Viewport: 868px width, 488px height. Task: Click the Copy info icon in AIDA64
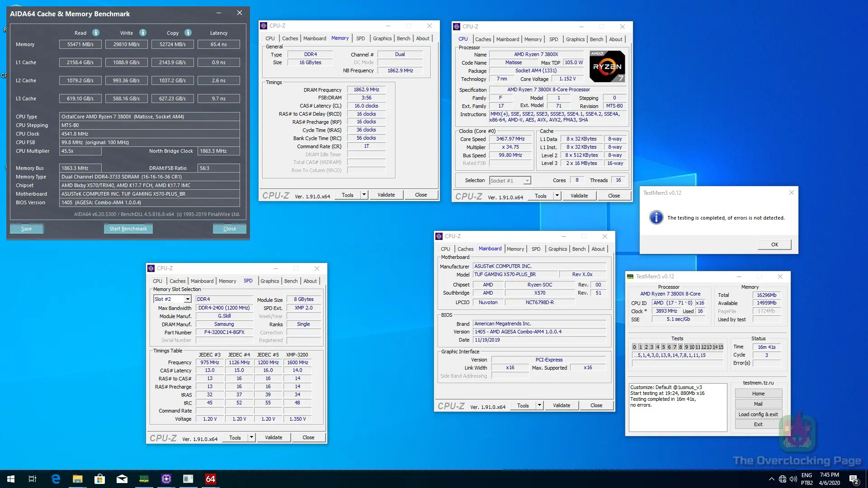[x=188, y=33]
